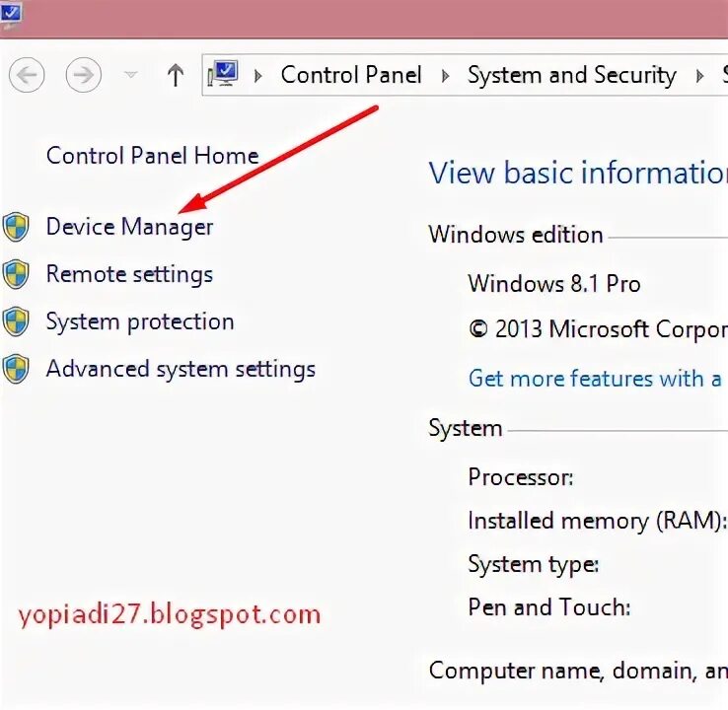Select the Control Panel breadcrumb

(x=350, y=75)
